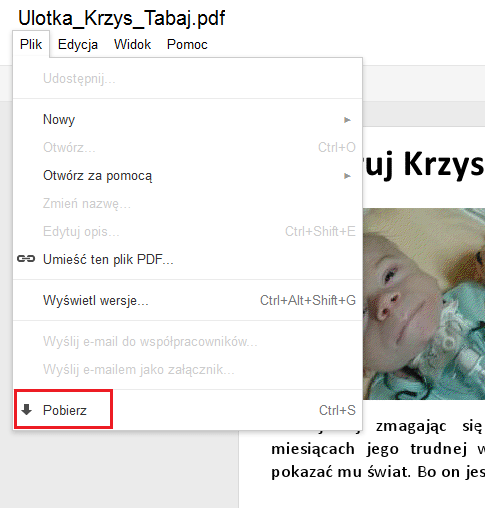Open the Pomoc menu
Viewport: 485px width, 508px height.
[187, 44]
